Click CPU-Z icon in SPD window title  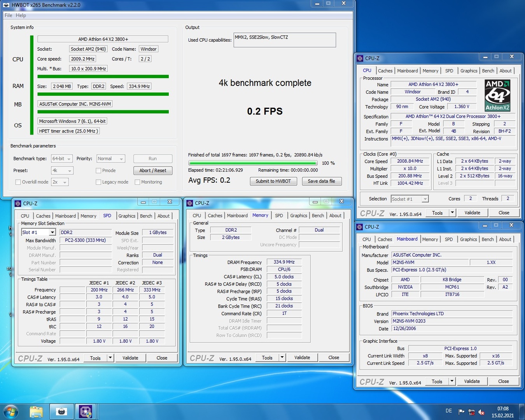[x=18, y=203]
